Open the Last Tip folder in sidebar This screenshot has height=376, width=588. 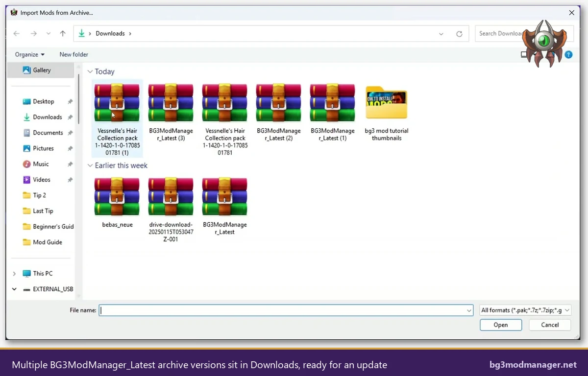pos(43,211)
